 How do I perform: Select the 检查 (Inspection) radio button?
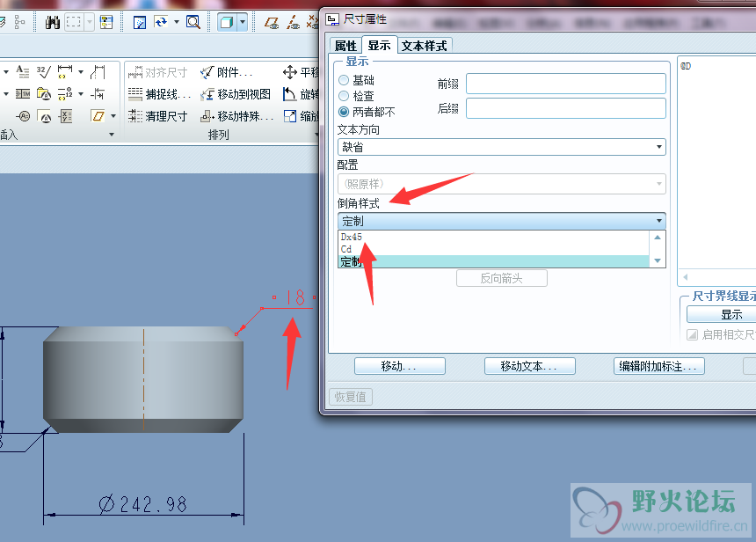click(x=344, y=96)
